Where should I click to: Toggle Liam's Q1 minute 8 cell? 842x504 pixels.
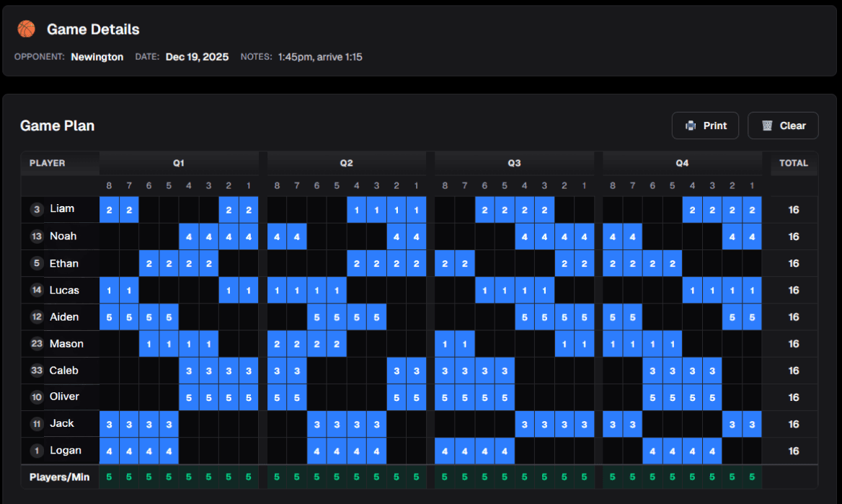click(110, 210)
